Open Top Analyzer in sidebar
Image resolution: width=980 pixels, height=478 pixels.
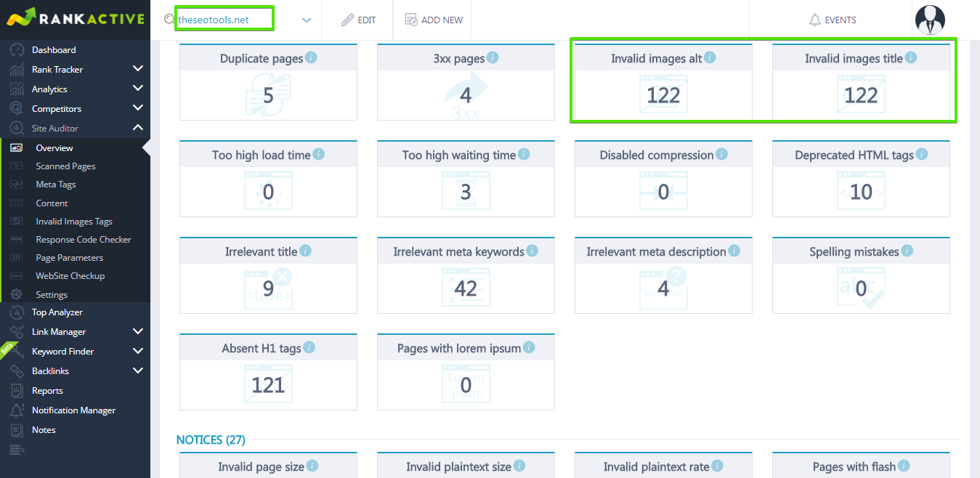pyautogui.click(x=57, y=312)
